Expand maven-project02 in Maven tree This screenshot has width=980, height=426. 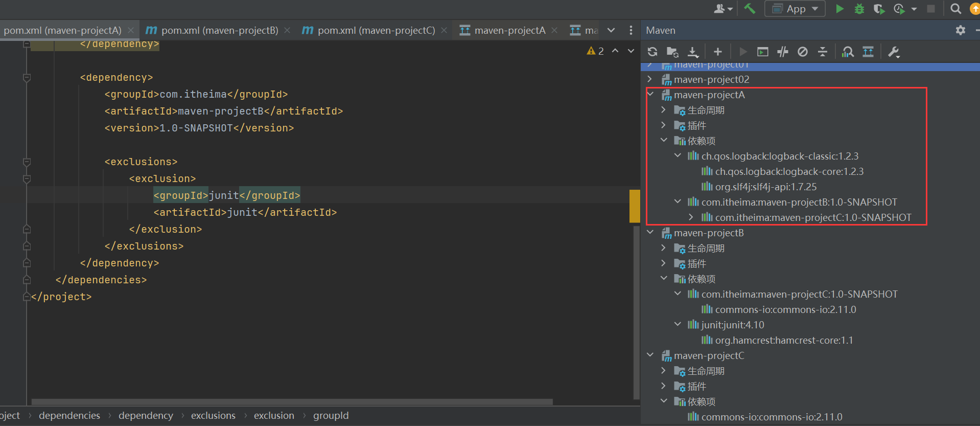coord(650,79)
